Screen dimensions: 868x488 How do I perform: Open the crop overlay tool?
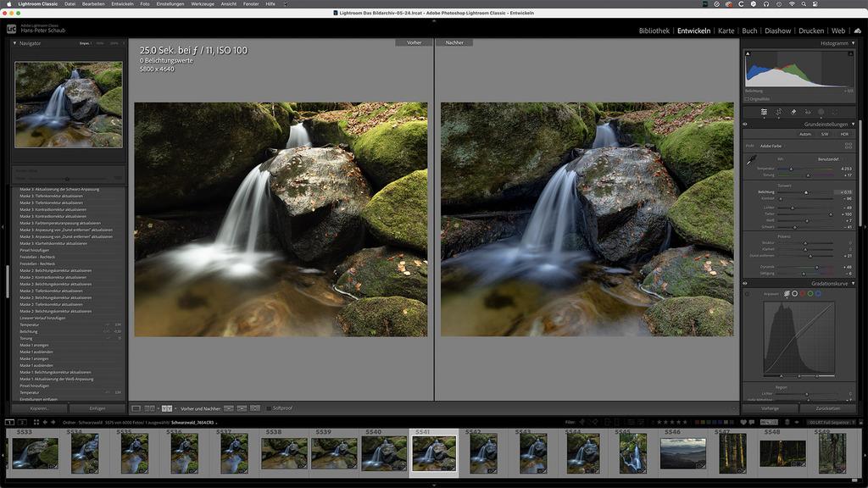click(x=778, y=112)
